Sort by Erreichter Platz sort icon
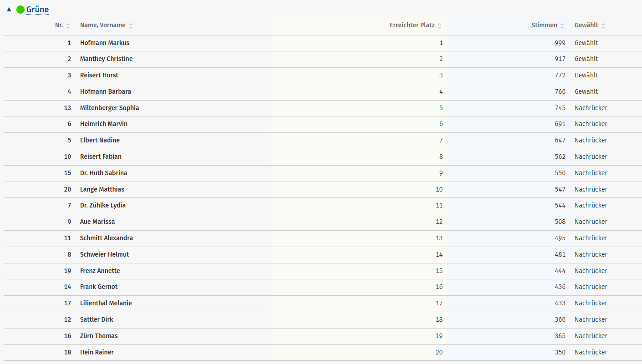Image resolution: width=642 pixels, height=364 pixels. [x=439, y=26]
